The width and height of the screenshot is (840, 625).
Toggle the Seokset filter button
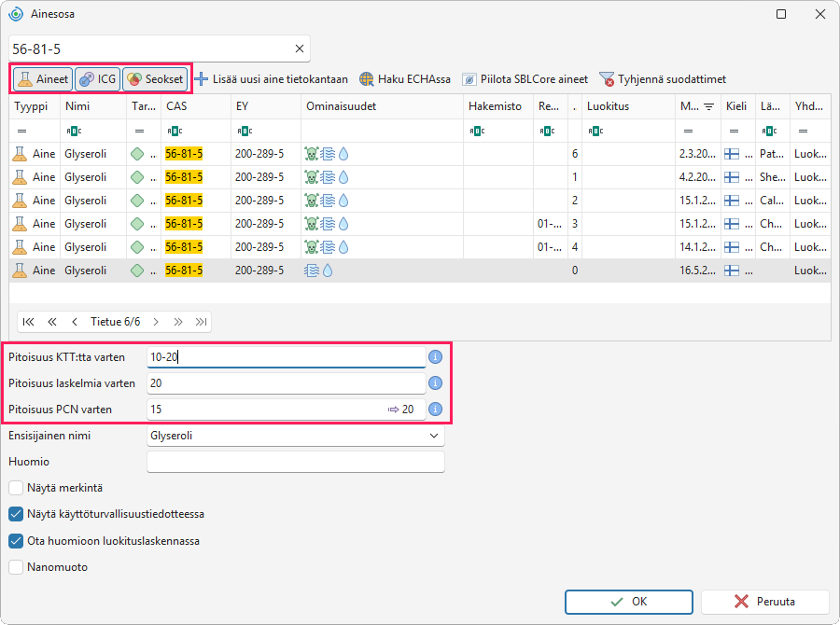pyautogui.click(x=155, y=79)
